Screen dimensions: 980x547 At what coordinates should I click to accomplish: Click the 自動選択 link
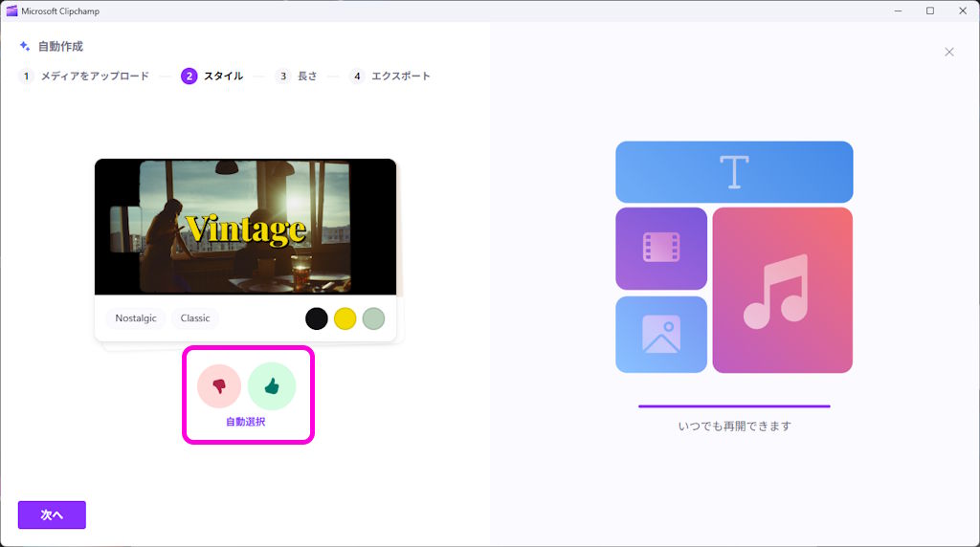point(246,422)
